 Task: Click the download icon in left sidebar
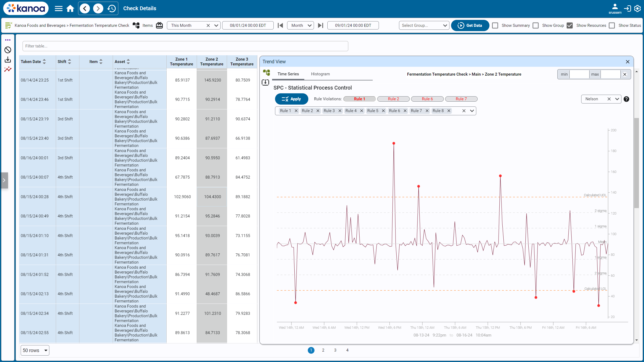click(x=8, y=60)
